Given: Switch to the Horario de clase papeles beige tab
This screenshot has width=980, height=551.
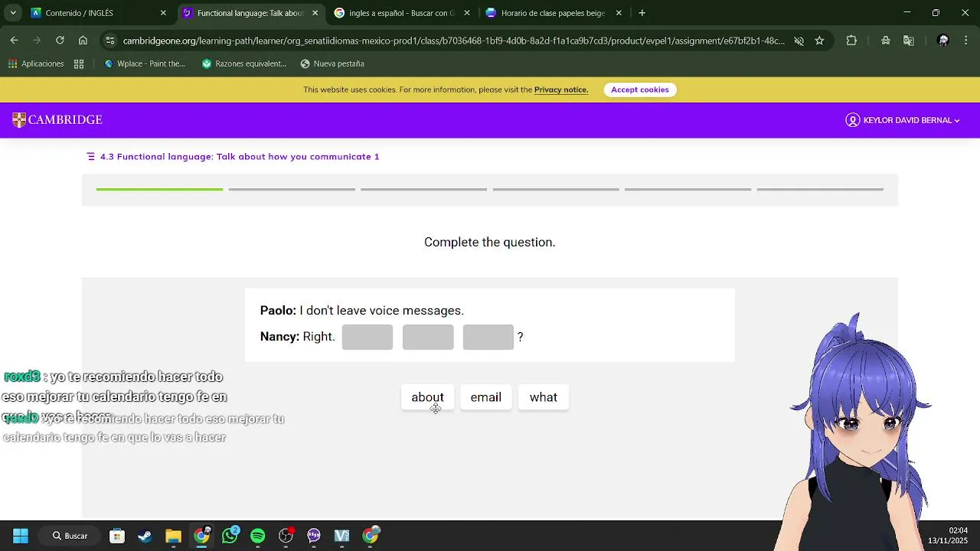Looking at the screenshot, I should pyautogui.click(x=554, y=13).
